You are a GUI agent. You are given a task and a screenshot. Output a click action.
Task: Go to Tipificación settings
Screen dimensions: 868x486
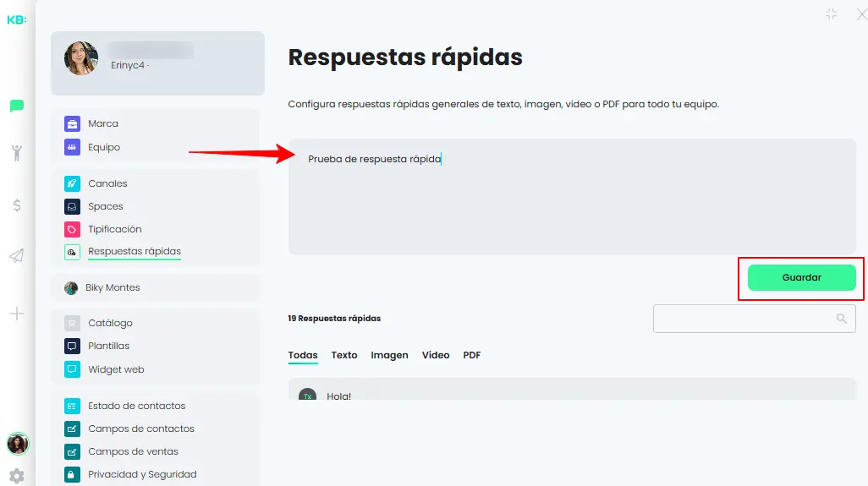(114, 229)
